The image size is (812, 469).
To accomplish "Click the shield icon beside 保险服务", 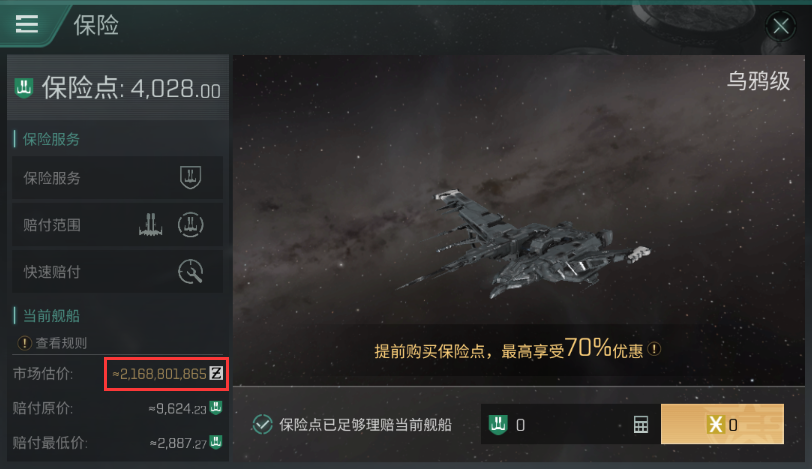I will 190,178.
